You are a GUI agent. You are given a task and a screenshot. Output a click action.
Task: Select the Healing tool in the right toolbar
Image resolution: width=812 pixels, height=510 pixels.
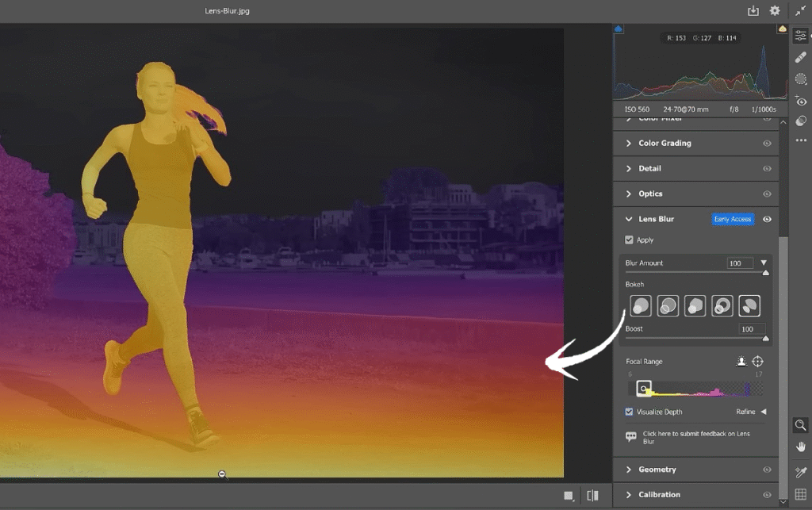point(801,57)
